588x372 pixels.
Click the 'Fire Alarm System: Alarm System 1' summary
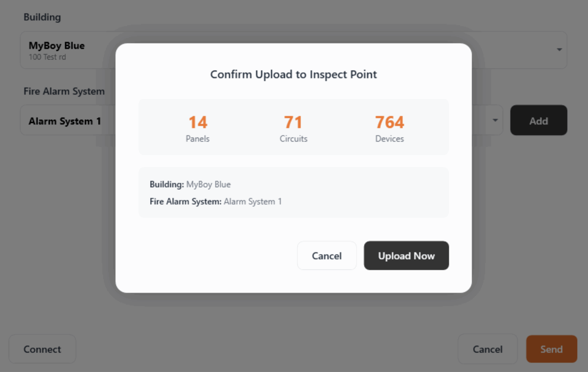pos(216,202)
